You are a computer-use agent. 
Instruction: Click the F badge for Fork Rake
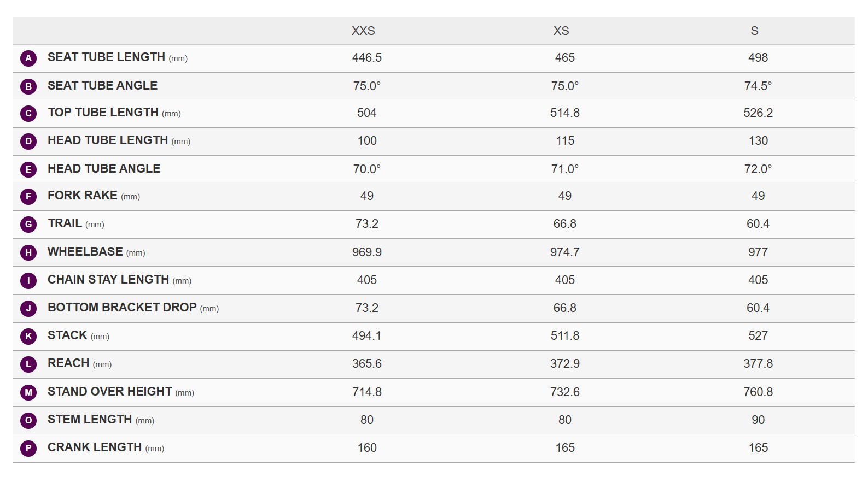28,197
